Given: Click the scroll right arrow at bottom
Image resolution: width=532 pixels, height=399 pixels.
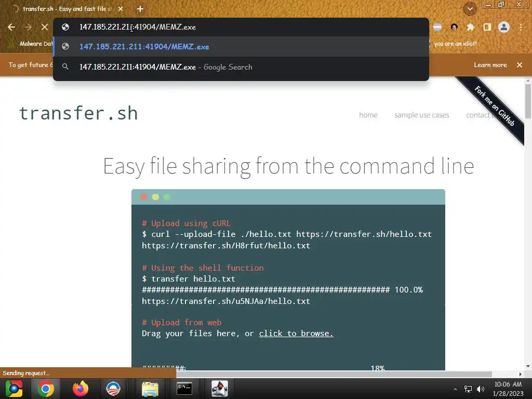Looking at the screenshot, I should pos(521,374).
